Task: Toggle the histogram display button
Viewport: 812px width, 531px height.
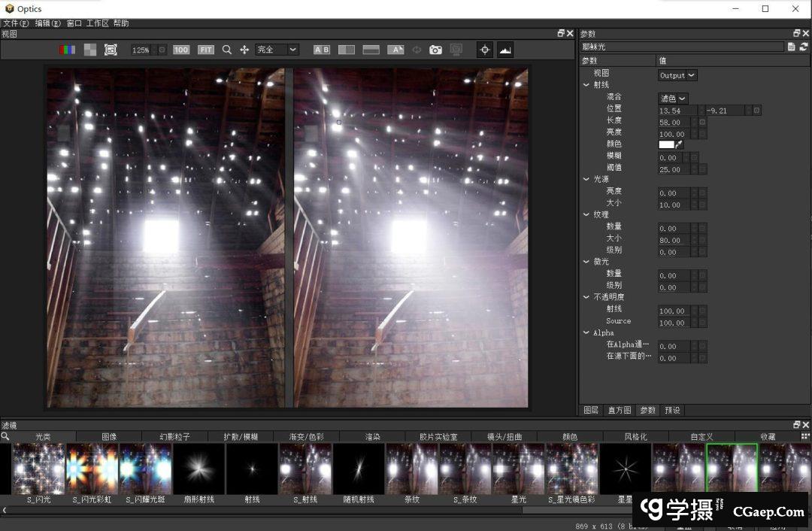Action: pos(504,50)
